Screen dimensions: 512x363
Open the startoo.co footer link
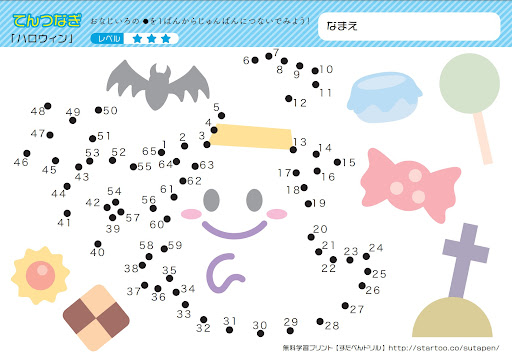click(444, 348)
